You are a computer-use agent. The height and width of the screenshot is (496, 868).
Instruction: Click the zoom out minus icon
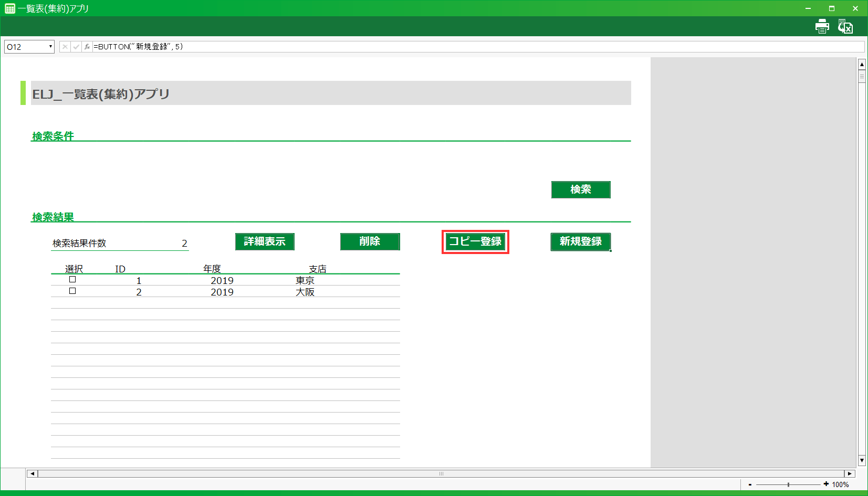[x=750, y=484]
